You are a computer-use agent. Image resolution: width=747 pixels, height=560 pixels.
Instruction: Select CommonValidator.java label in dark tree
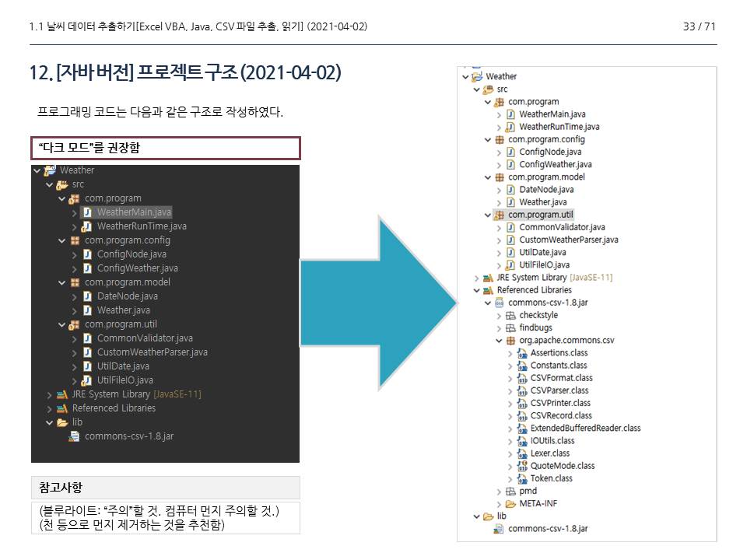(x=145, y=338)
